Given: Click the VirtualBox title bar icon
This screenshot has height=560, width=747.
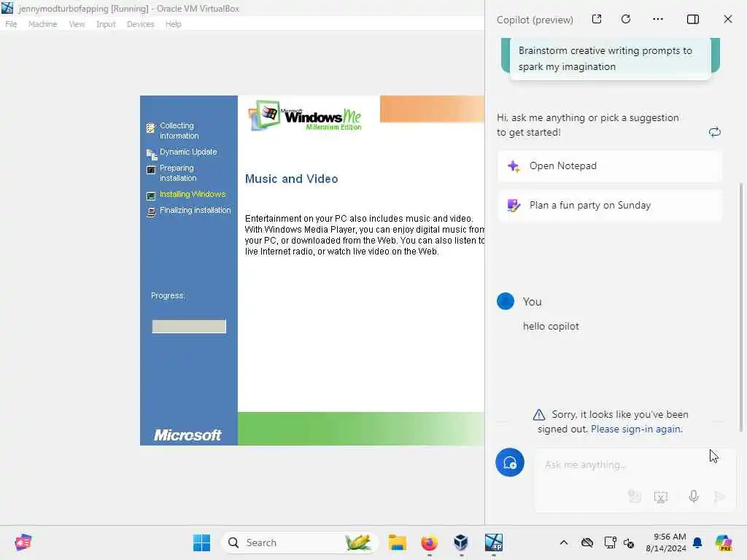Looking at the screenshot, I should [x=7, y=8].
